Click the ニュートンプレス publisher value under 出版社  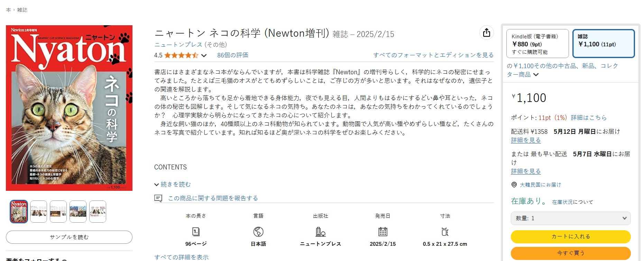click(321, 244)
